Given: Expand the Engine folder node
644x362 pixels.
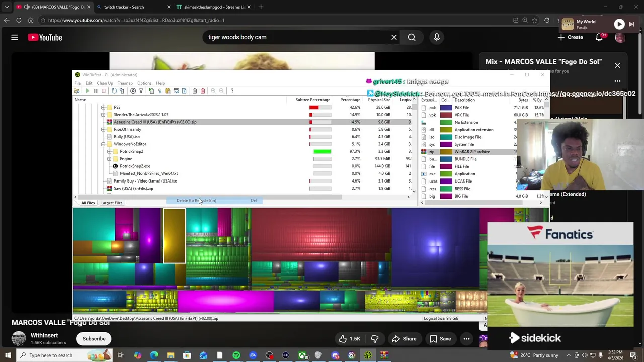Looking at the screenshot, I should pyautogui.click(x=109, y=159).
